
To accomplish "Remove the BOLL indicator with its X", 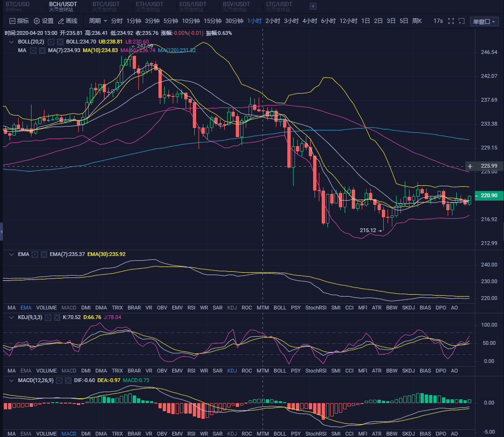I will (60, 42).
